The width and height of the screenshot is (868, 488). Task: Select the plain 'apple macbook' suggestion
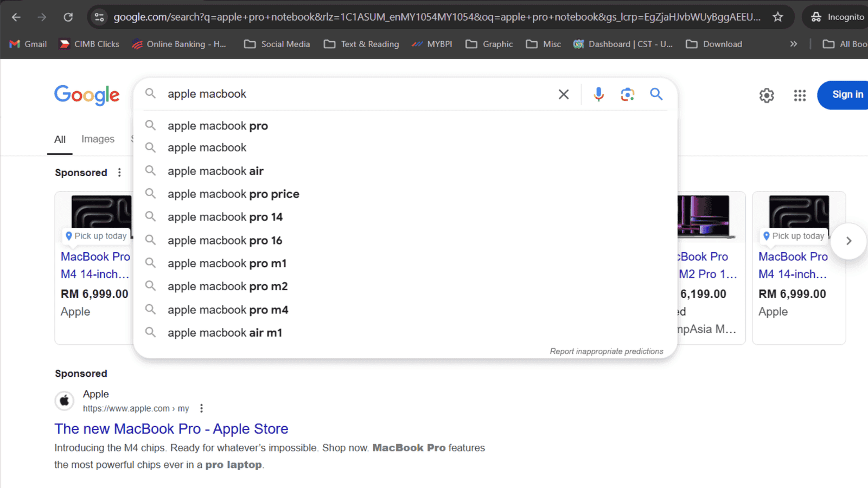[x=405, y=147]
